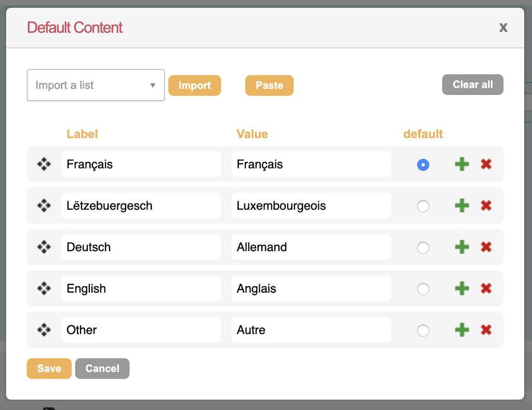Add a row after Other with green plus
The height and width of the screenshot is (410, 532).
(x=462, y=330)
